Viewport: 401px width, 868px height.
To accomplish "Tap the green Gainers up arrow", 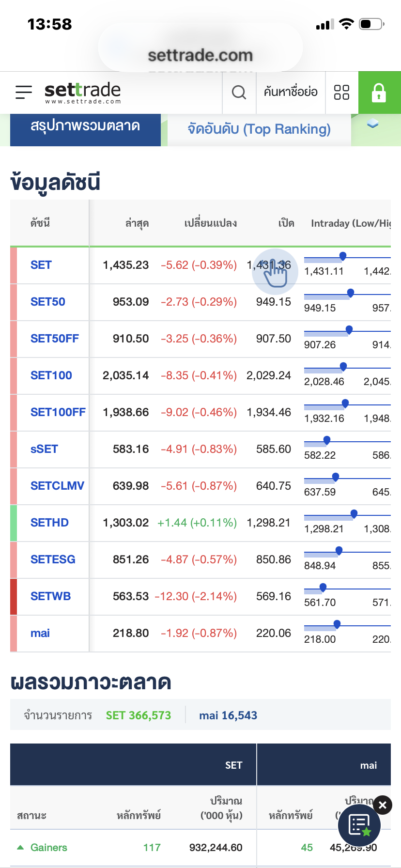I will [20, 847].
